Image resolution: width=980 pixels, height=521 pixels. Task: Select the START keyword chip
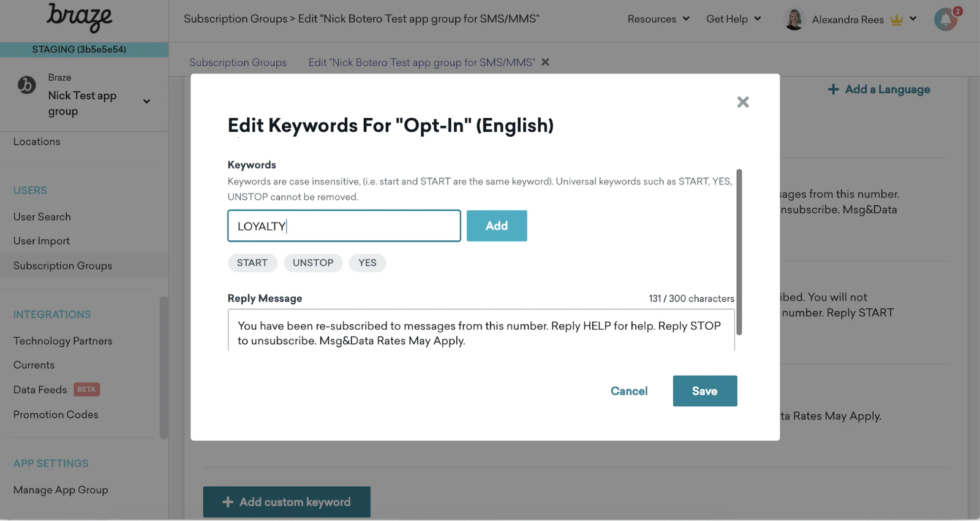click(x=252, y=263)
